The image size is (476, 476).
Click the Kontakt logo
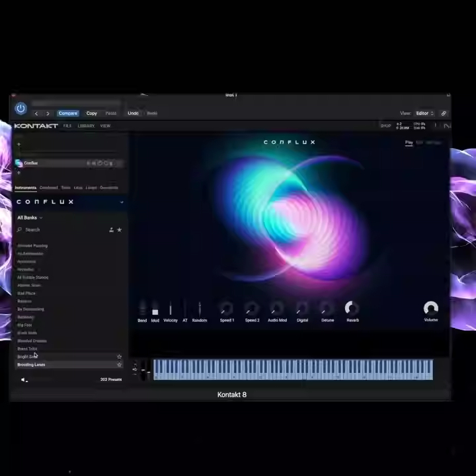point(36,126)
